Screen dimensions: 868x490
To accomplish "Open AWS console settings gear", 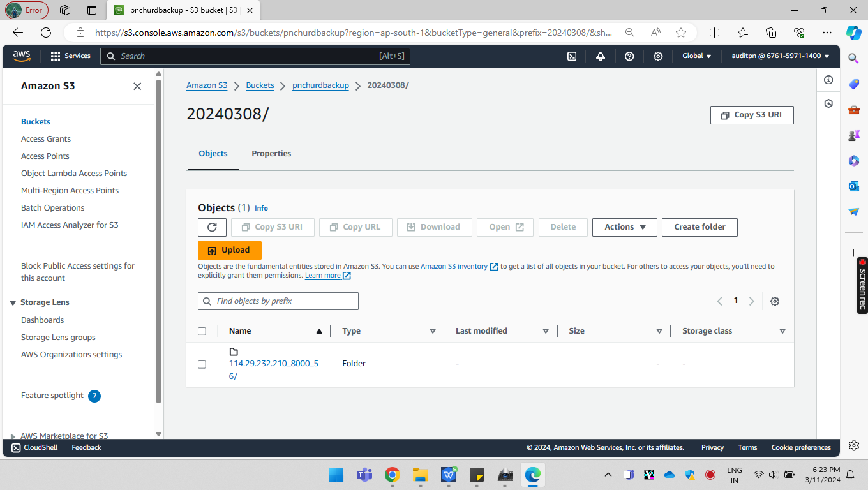I will (658, 56).
